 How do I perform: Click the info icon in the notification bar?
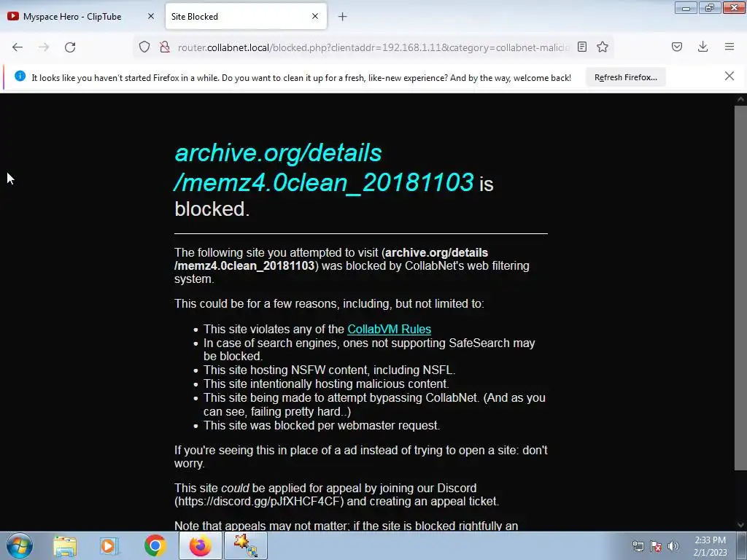coord(20,76)
